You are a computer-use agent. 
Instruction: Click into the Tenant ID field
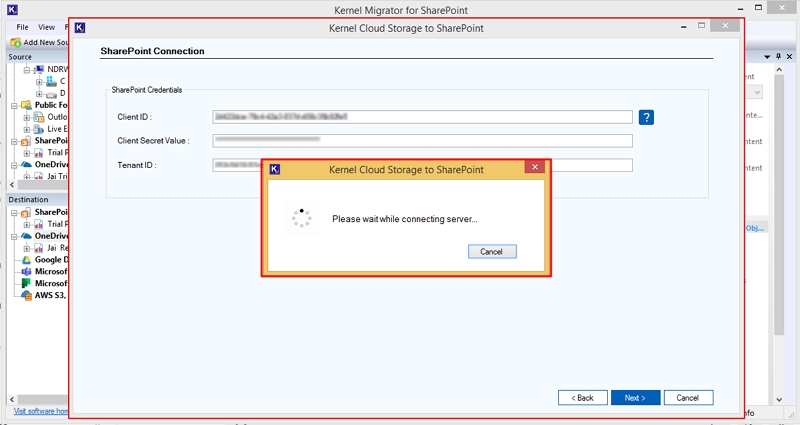click(x=422, y=165)
